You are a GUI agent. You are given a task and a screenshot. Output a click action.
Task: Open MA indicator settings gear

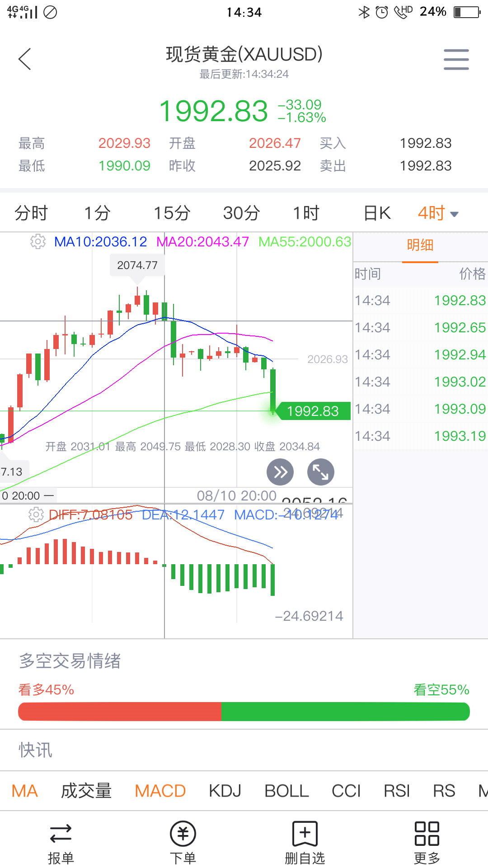(38, 242)
